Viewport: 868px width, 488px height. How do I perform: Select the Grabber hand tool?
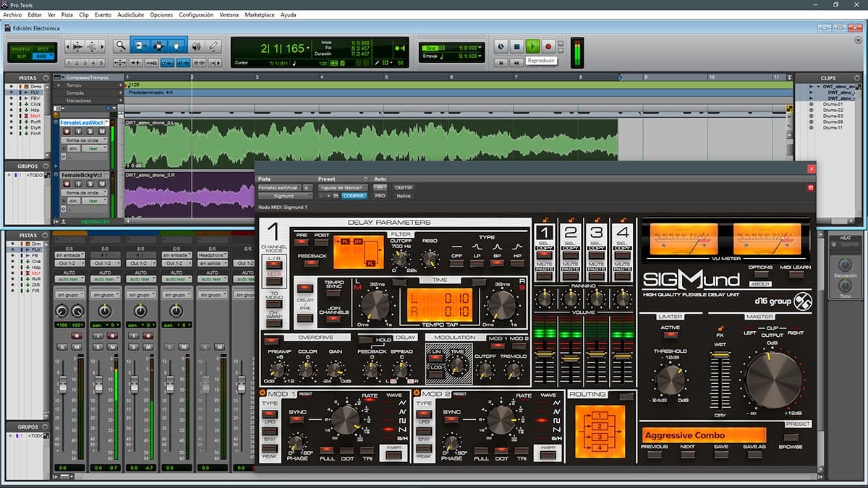tap(176, 46)
